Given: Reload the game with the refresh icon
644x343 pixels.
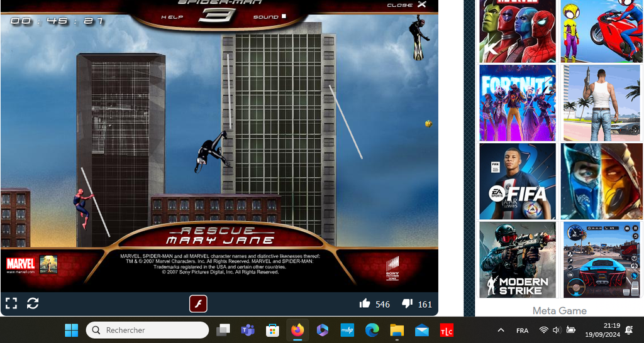Looking at the screenshot, I should tap(33, 303).
